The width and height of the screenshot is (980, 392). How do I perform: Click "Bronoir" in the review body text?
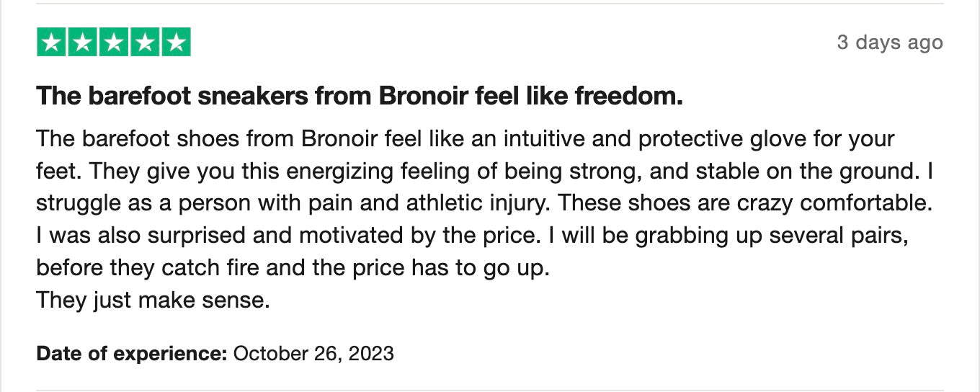click(x=341, y=138)
